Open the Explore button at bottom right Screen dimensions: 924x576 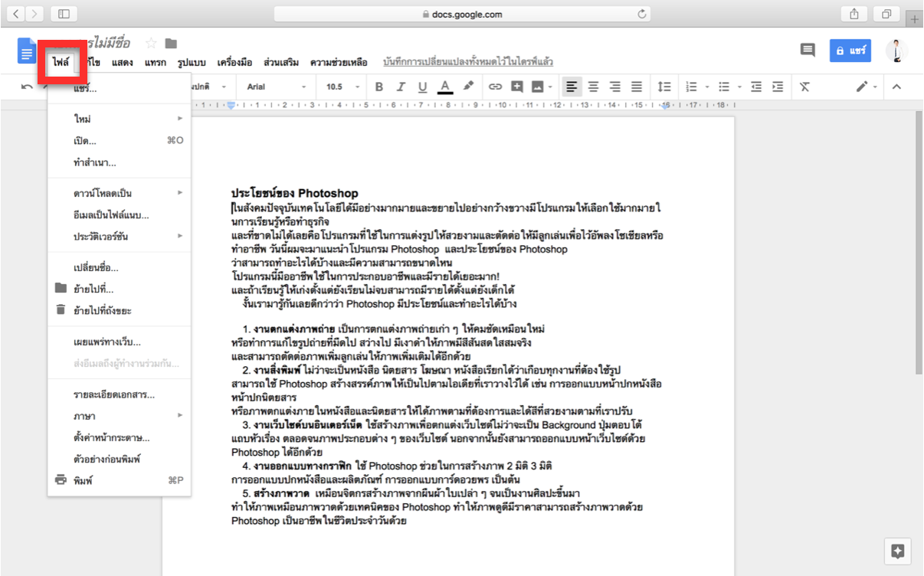click(898, 552)
